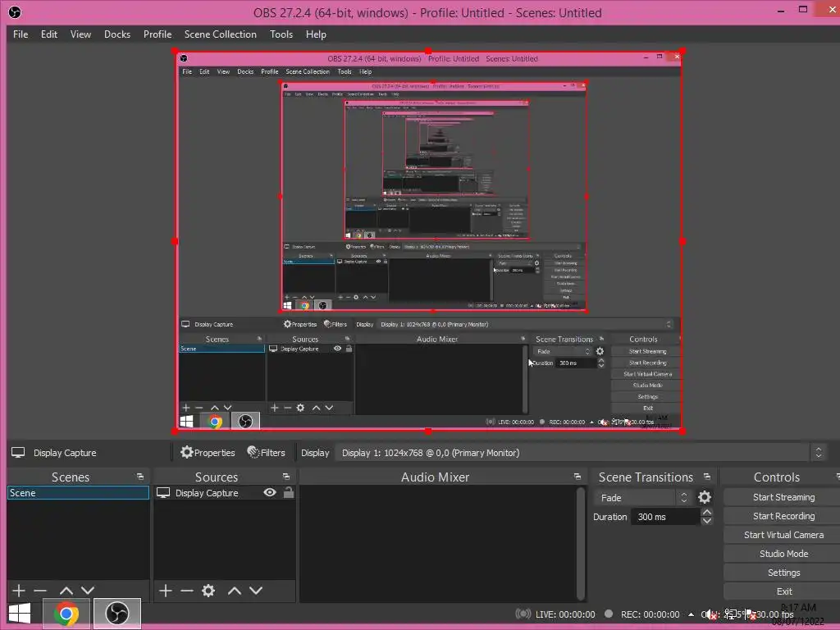Screen dimensions: 840x630
Task: Open source Properties with gear icon
Action: click(208, 453)
